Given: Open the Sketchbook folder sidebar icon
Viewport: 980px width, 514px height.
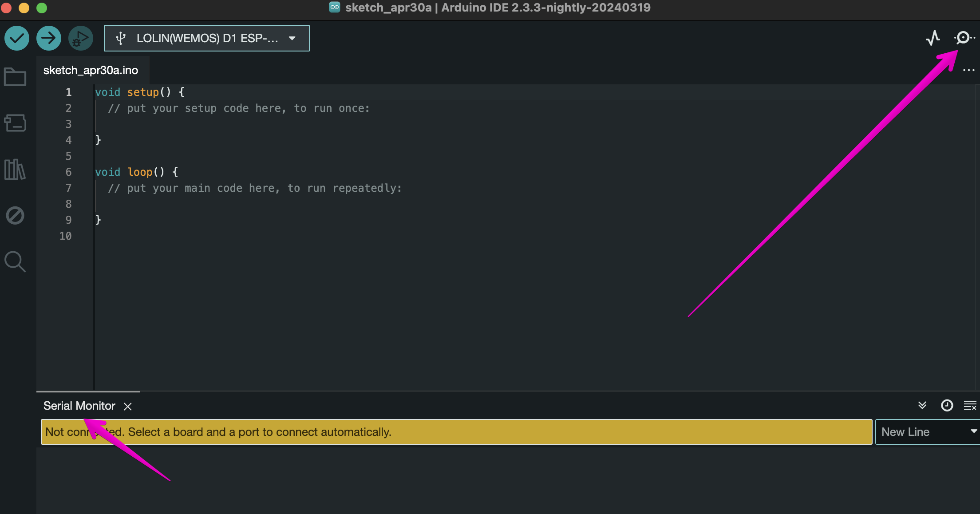Looking at the screenshot, I should pyautogui.click(x=15, y=77).
